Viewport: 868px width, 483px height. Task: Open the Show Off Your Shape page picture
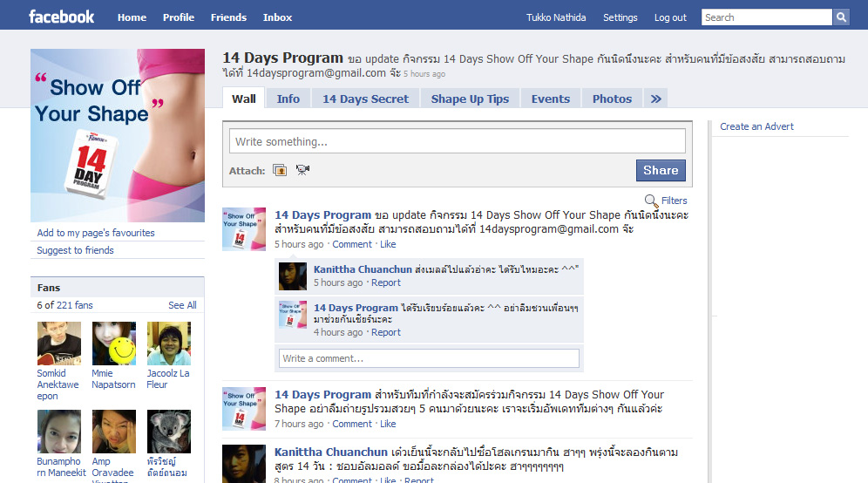click(x=118, y=135)
